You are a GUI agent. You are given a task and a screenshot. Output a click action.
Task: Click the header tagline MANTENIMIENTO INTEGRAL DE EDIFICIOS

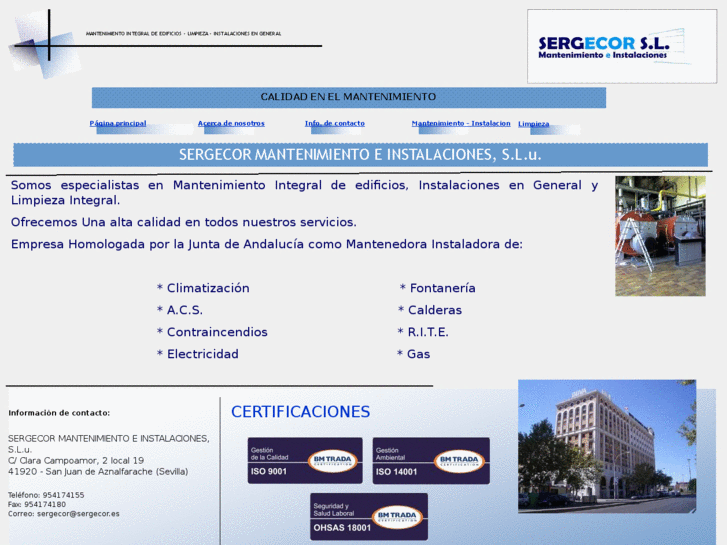point(183,33)
